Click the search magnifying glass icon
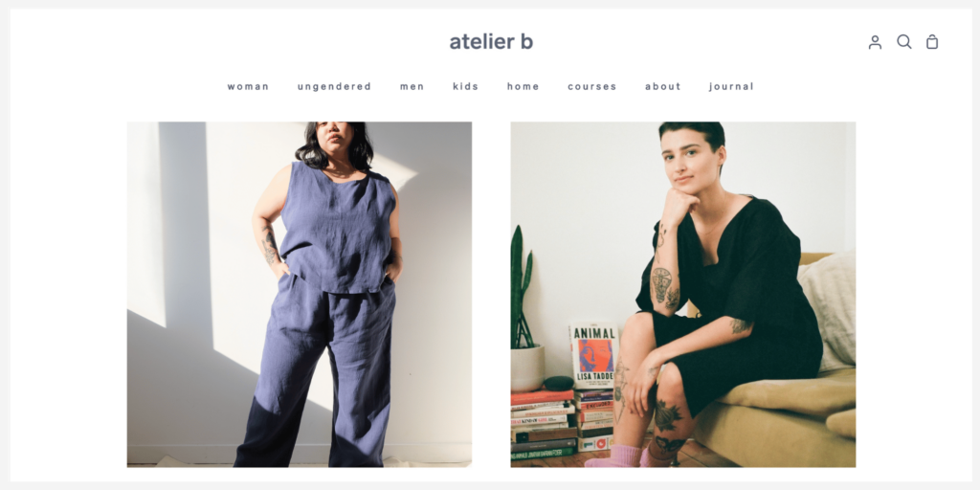Viewport: 980px width, 490px height. click(x=904, y=42)
